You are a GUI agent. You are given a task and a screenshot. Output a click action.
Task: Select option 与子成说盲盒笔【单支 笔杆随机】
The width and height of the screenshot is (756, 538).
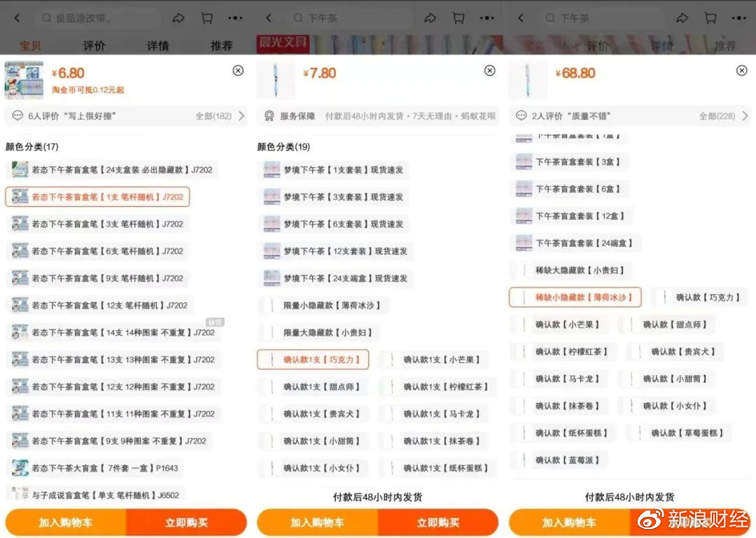coord(95,495)
